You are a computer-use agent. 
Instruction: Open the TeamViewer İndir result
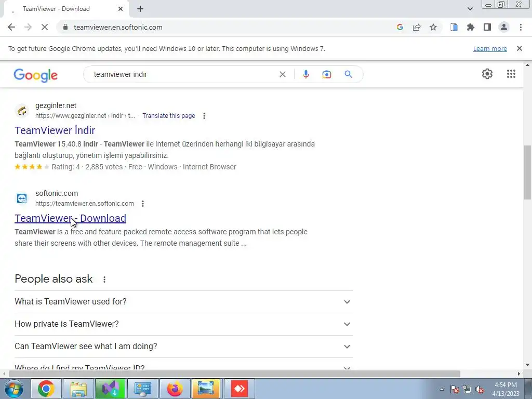click(x=55, y=130)
